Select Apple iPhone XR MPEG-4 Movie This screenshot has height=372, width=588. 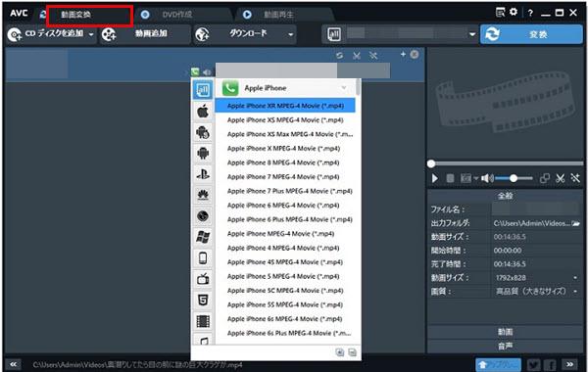(x=285, y=106)
